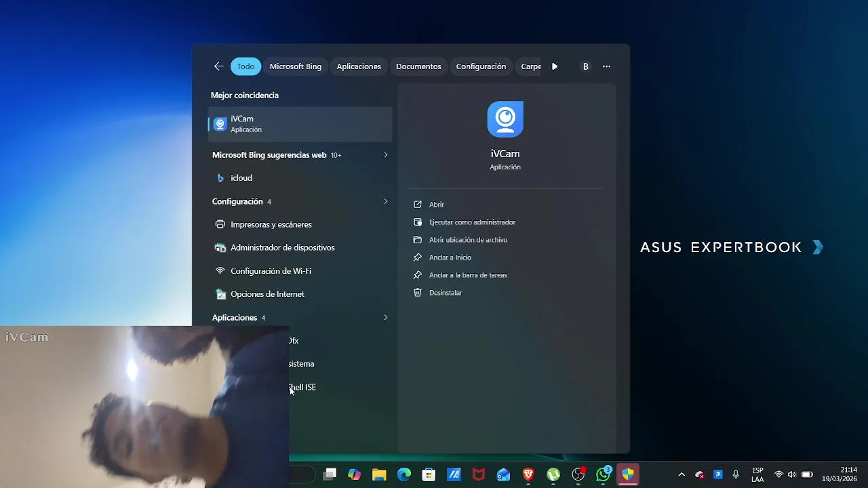
Task: Open Outlook from the taskbar
Action: [503, 474]
